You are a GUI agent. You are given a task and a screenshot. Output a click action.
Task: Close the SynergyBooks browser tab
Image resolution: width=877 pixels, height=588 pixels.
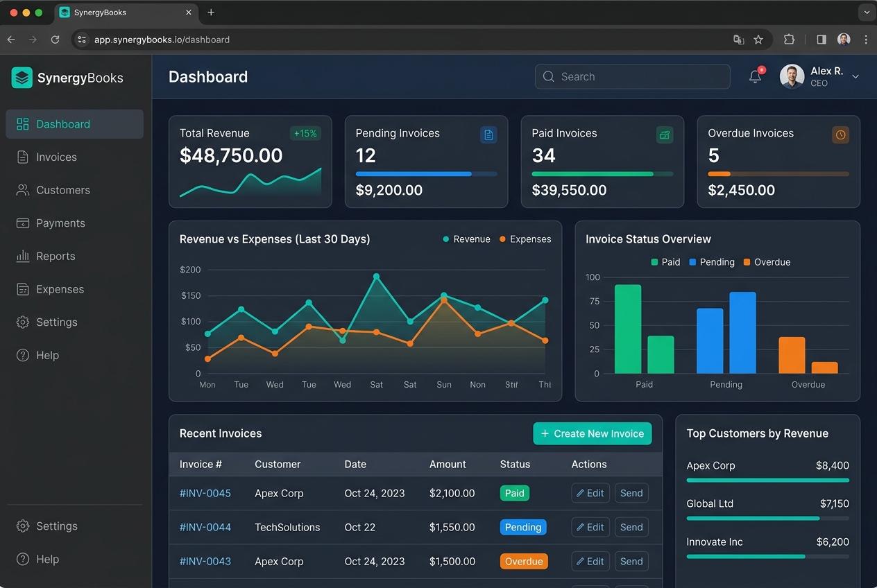click(x=189, y=12)
